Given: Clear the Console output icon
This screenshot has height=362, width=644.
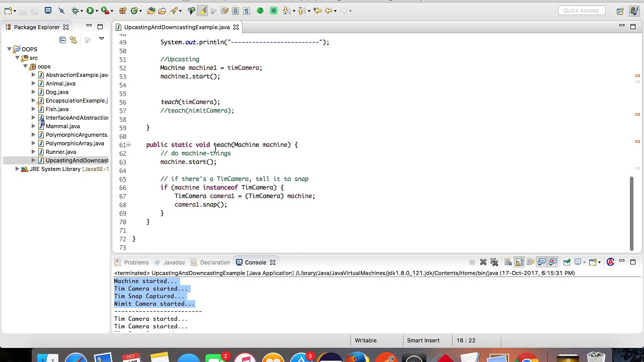Looking at the screenshot, I should coord(508,262).
